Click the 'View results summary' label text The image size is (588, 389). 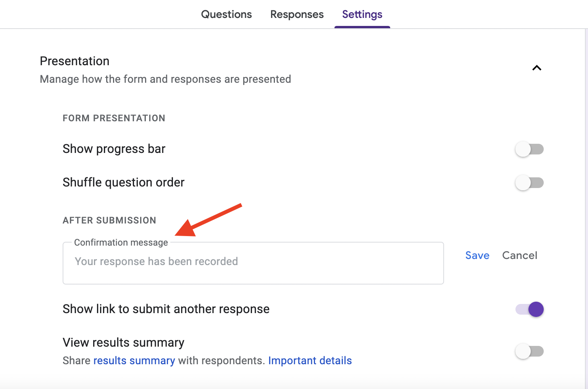coord(123,342)
